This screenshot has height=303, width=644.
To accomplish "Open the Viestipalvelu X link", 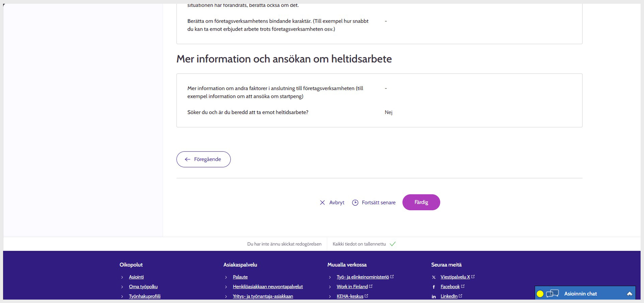I will 455,277.
